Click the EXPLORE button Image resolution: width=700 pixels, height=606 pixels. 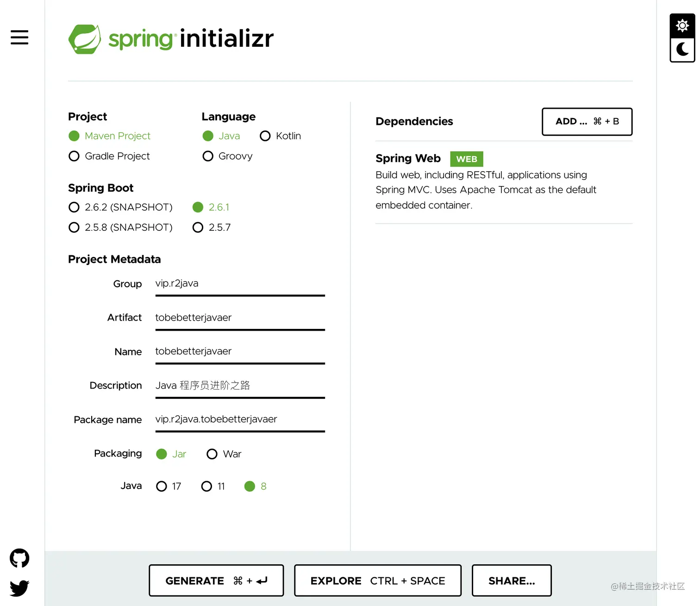pos(378,581)
